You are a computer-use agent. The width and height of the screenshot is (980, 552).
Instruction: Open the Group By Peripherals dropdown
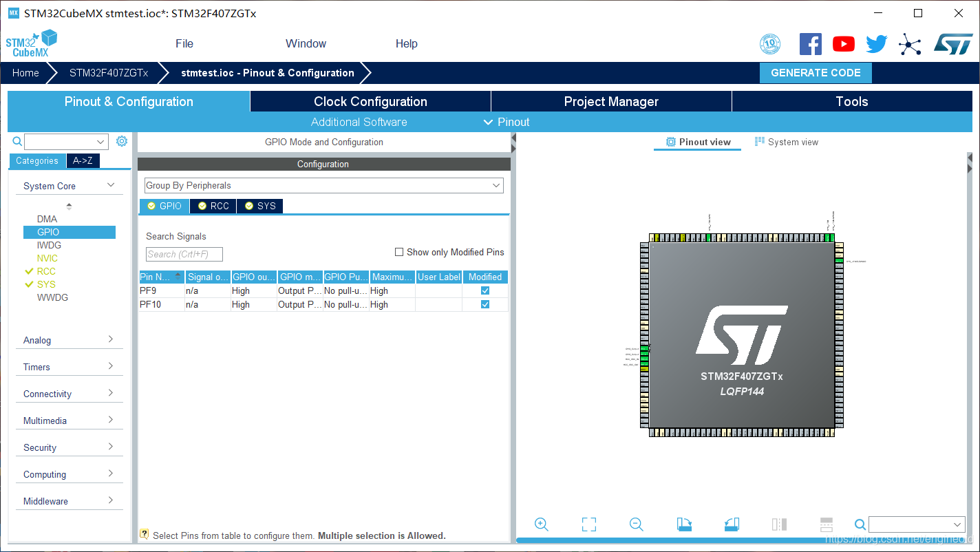tap(324, 186)
